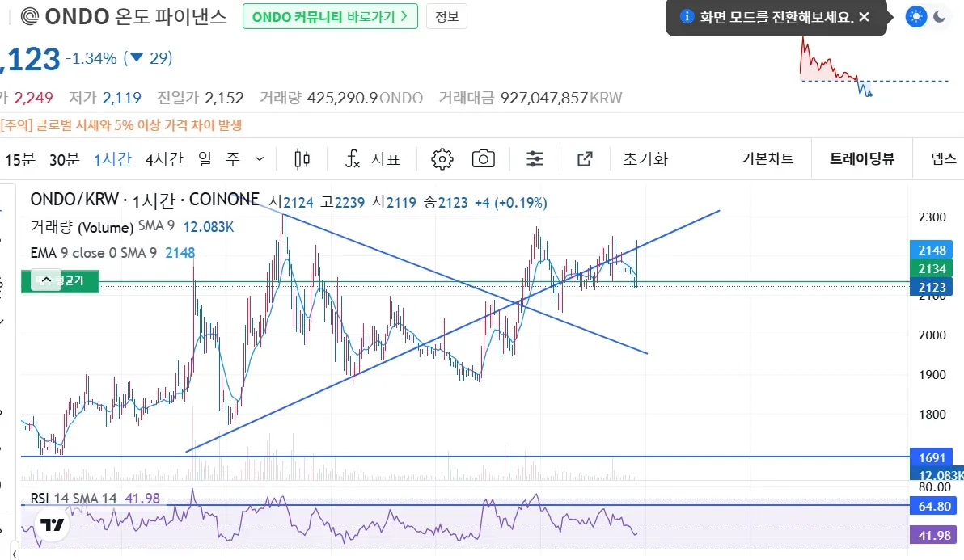Switch to dark mode moon icon
This screenshot has width=964, height=560.
[940, 17]
